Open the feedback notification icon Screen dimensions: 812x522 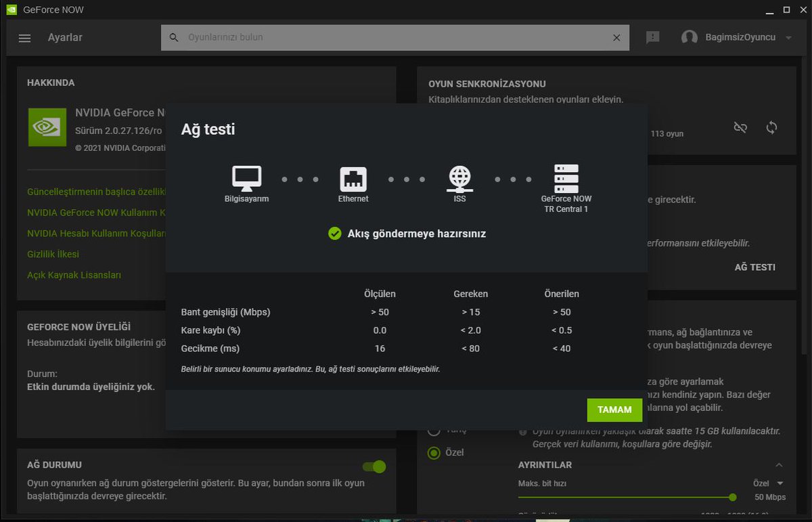pyautogui.click(x=653, y=38)
